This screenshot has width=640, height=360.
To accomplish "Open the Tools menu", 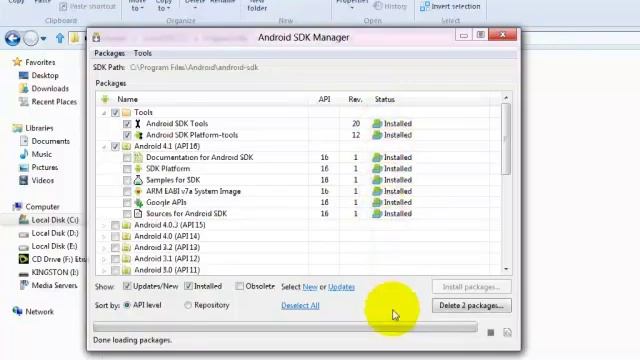I will click(x=142, y=53).
